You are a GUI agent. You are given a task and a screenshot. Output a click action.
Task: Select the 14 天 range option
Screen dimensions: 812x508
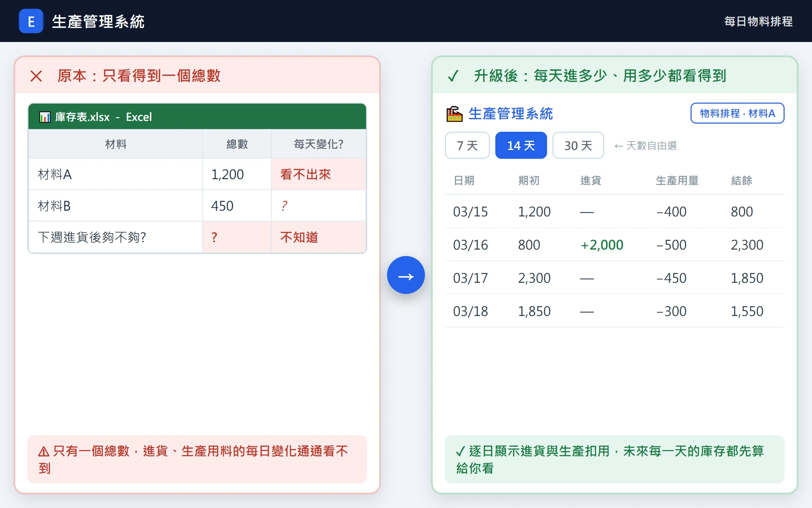521,145
